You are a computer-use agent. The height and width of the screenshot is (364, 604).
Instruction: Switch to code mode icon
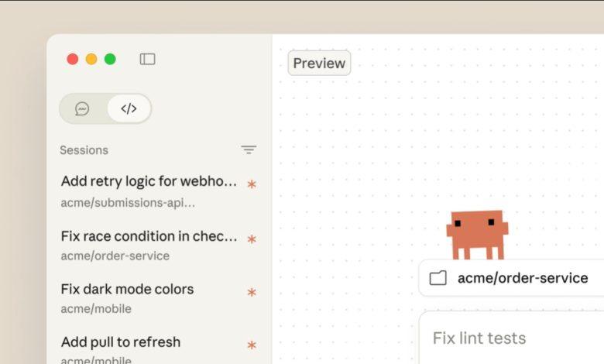(x=129, y=109)
